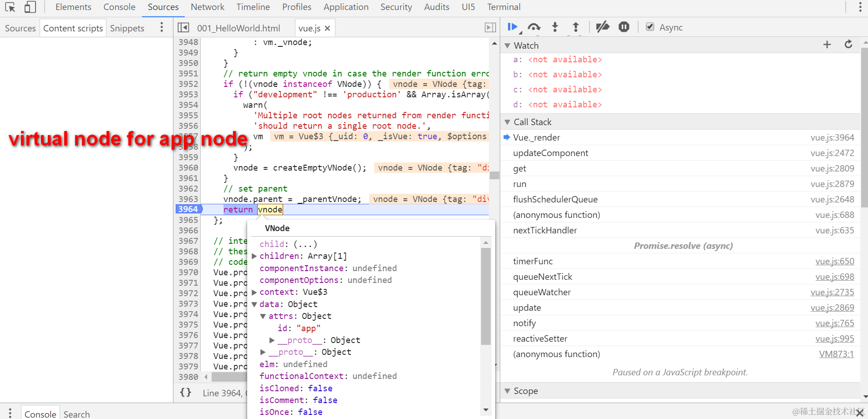Viewport: 868px width, 419px height.
Task: Open console drawer options menu
Action: [10, 413]
